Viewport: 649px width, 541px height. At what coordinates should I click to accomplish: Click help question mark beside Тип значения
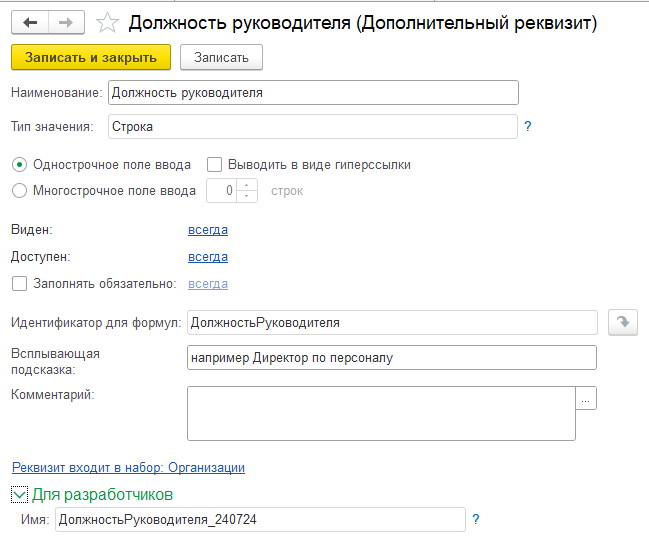[x=527, y=127]
